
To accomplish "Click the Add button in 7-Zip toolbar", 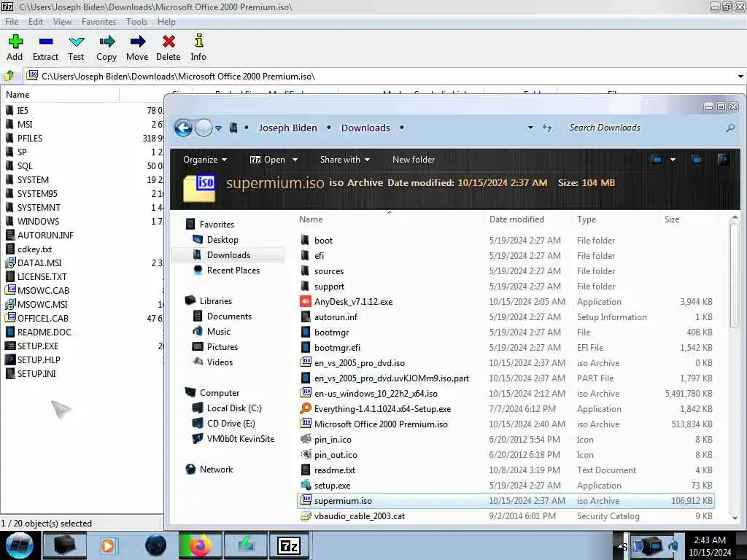I will coord(15,47).
